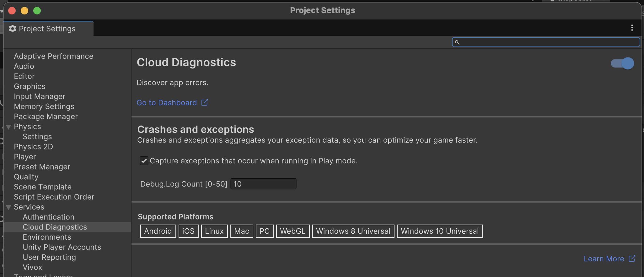Focus the settings search field
Viewport: 644px width, 277px height.
(546, 42)
